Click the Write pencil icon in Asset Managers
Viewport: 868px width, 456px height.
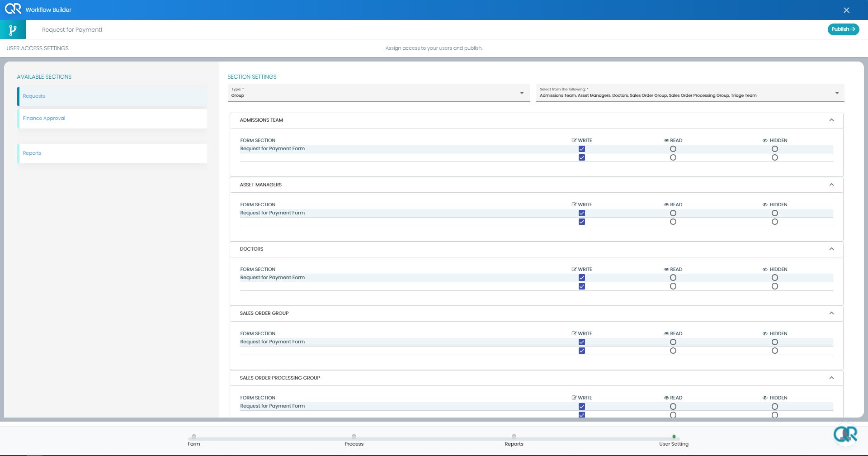(574, 204)
